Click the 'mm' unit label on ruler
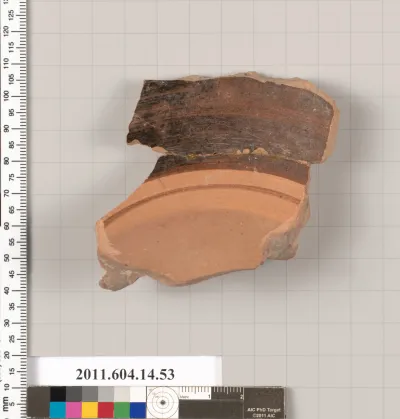The width and height of the screenshot is (400, 419). tap(5, 403)
